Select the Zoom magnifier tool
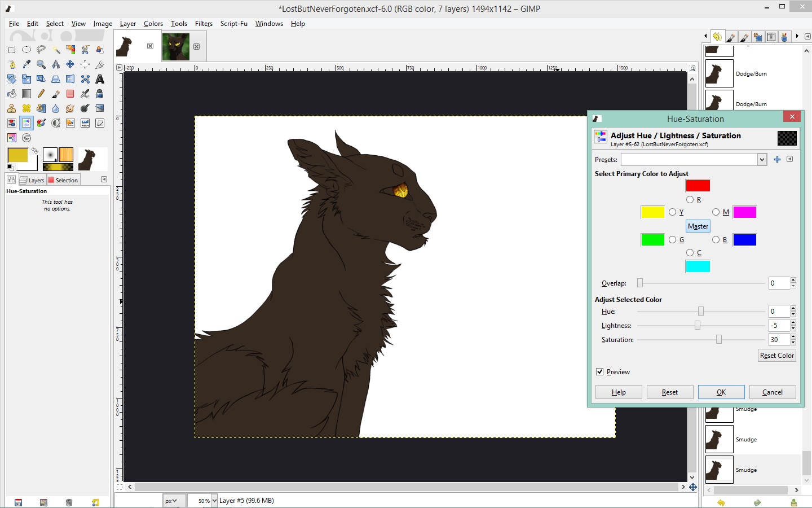Viewport: 812px width, 508px height. [x=41, y=64]
